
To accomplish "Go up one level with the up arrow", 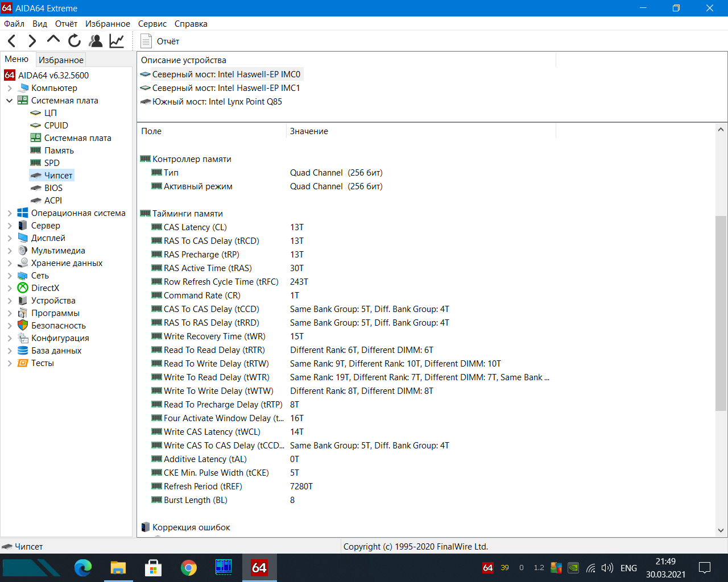I will point(53,39).
